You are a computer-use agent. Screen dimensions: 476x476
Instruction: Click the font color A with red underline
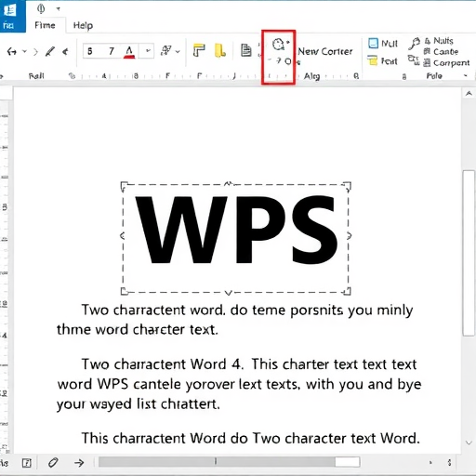129,51
